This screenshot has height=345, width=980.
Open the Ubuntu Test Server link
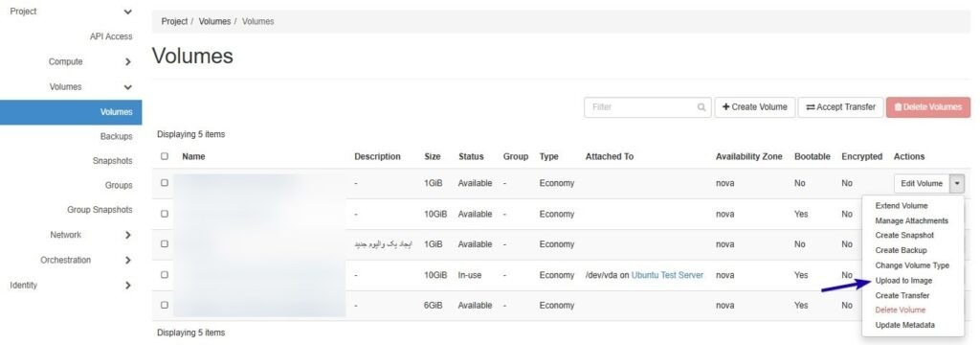point(667,275)
